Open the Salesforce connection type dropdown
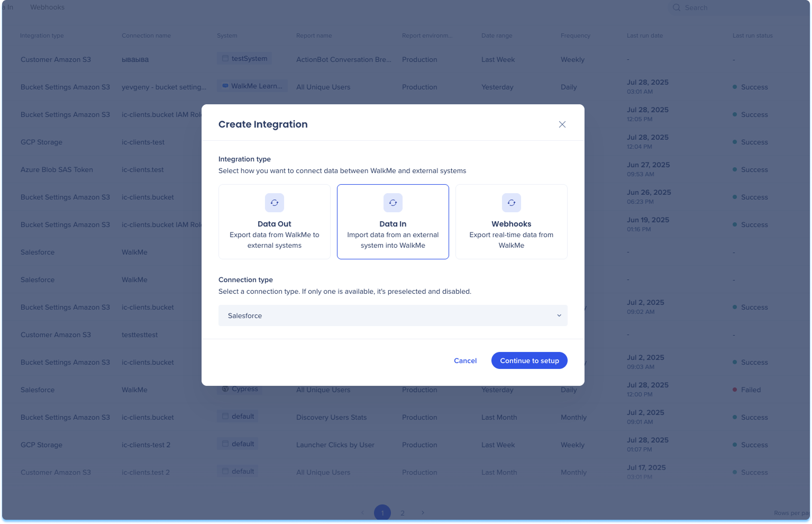The image size is (812, 524). pyautogui.click(x=393, y=315)
